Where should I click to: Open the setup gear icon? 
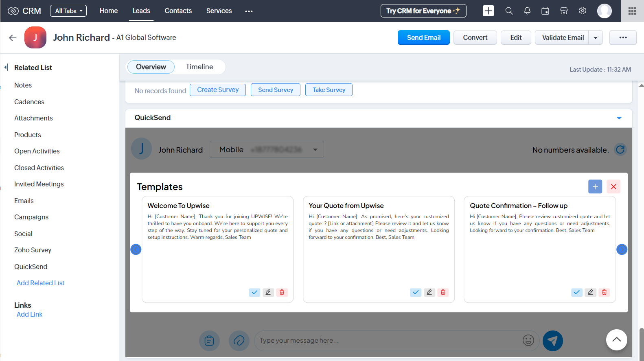pos(583,11)
